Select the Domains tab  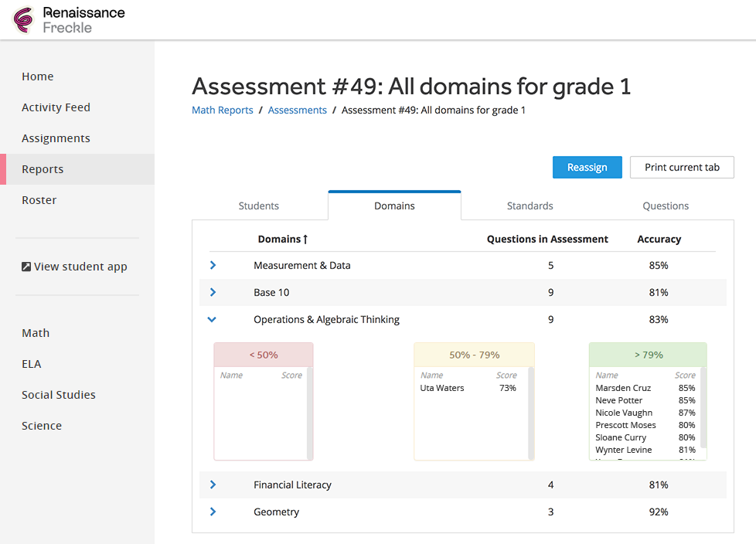click(394, 206)
